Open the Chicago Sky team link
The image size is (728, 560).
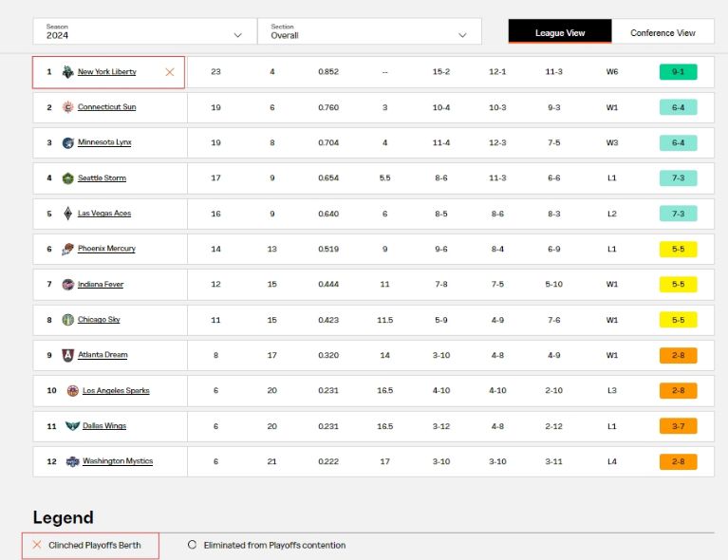(x=99, y=320)
